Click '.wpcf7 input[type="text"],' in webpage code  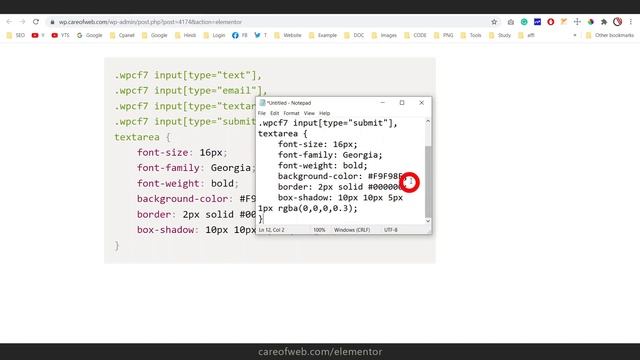pos(188,75)
